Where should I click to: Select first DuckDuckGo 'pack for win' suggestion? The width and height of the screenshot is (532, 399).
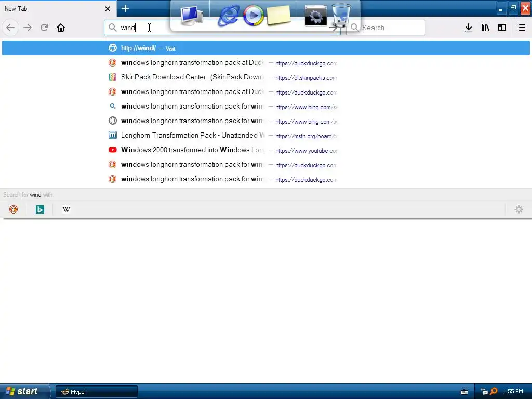266,165
